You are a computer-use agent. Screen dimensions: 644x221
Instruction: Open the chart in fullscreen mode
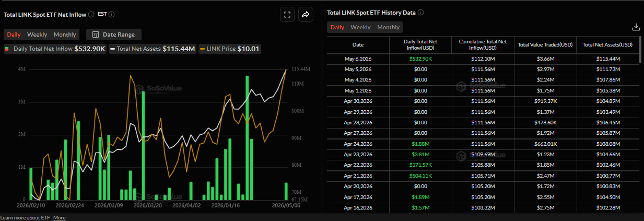coord(287,15)
